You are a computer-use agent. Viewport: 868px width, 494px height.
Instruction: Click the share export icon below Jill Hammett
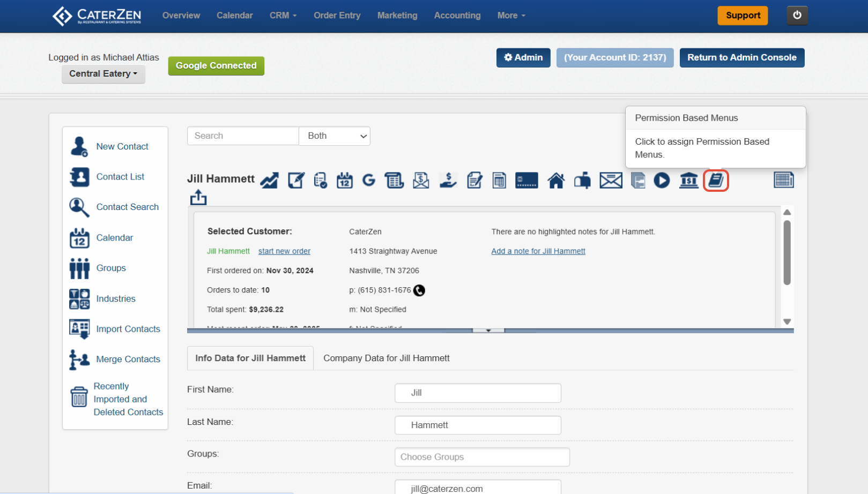click(198, 197)
